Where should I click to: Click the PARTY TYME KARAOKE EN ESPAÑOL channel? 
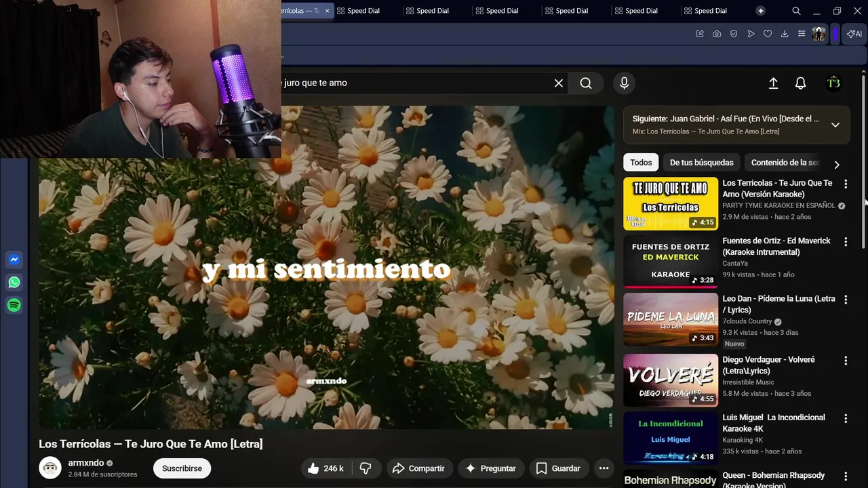pos(778,205)
